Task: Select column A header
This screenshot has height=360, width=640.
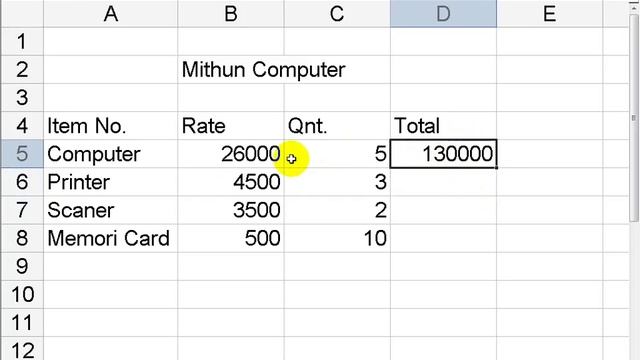Action: (111, 14)
